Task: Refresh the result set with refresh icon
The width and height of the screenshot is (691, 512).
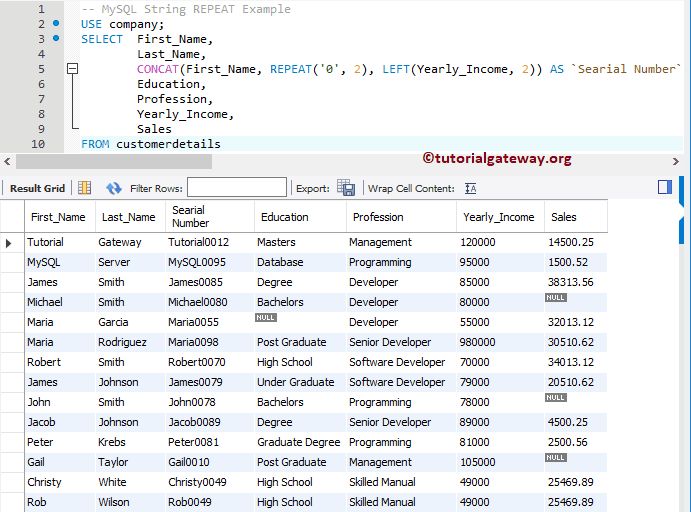Action: pyautogui.click(x=114, y=189)
